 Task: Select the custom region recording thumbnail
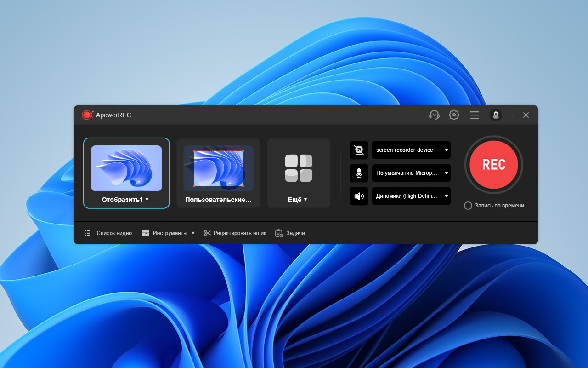click(x=219, y=168)
